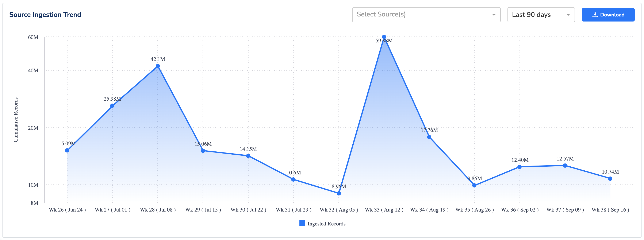The height and width of the screenshot is (240, 644).
Task: Click the 59.88M value label
Action: (384, 40)
